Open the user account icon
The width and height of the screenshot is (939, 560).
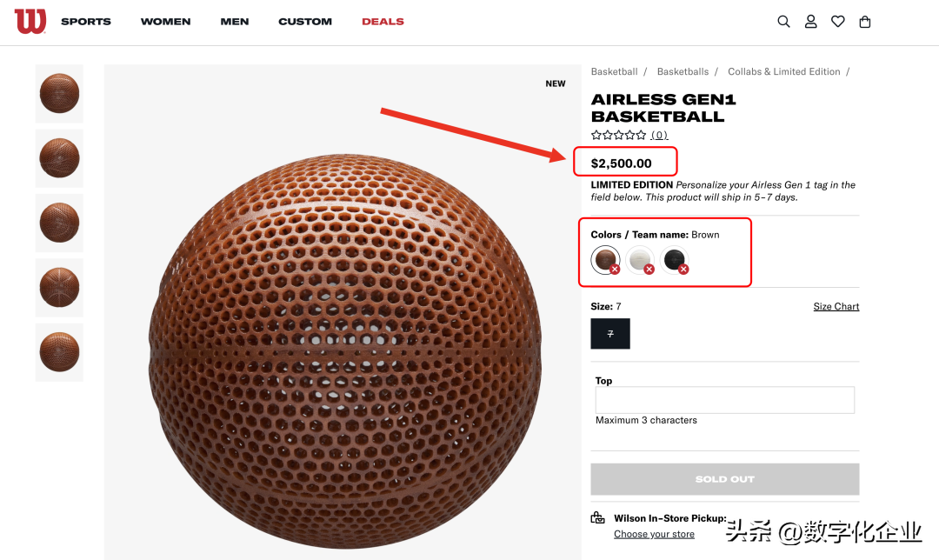click(x=810, y=22)
